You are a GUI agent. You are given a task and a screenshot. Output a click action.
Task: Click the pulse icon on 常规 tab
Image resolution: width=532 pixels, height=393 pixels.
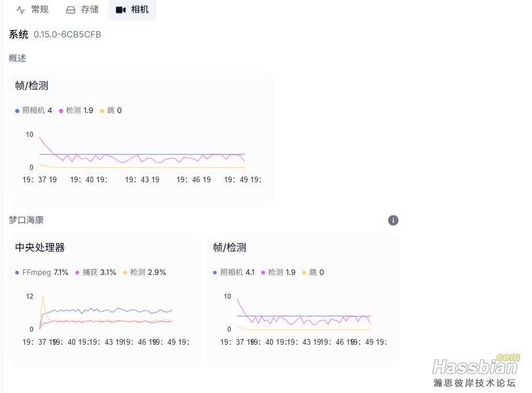(20, 10)
